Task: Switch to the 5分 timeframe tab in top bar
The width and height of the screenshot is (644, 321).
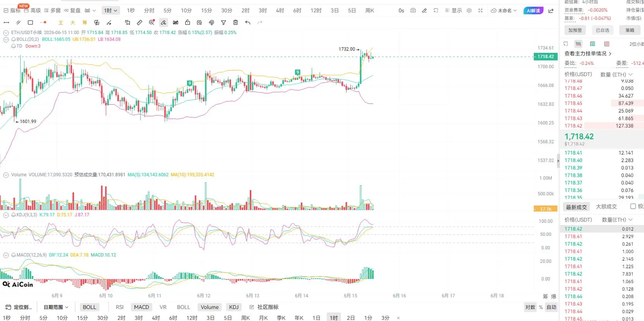Action: (167, 10)
